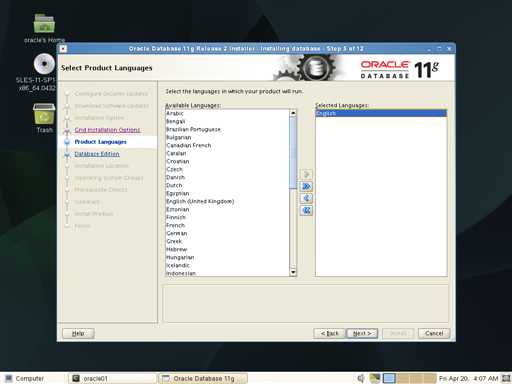The height and width of the screenshot is (384, 512).
Task: Select Icelandic in Available Languages
Action: pos(228,265)
